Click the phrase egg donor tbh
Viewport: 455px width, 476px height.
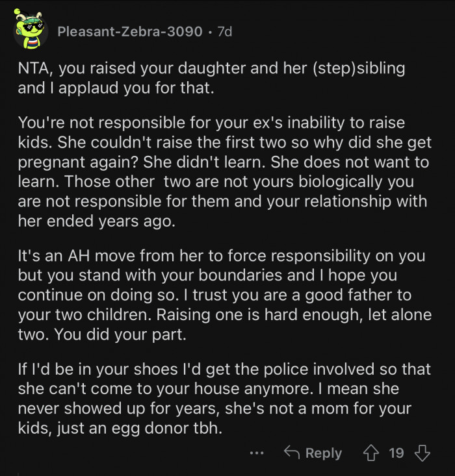[x=167, y=429]
